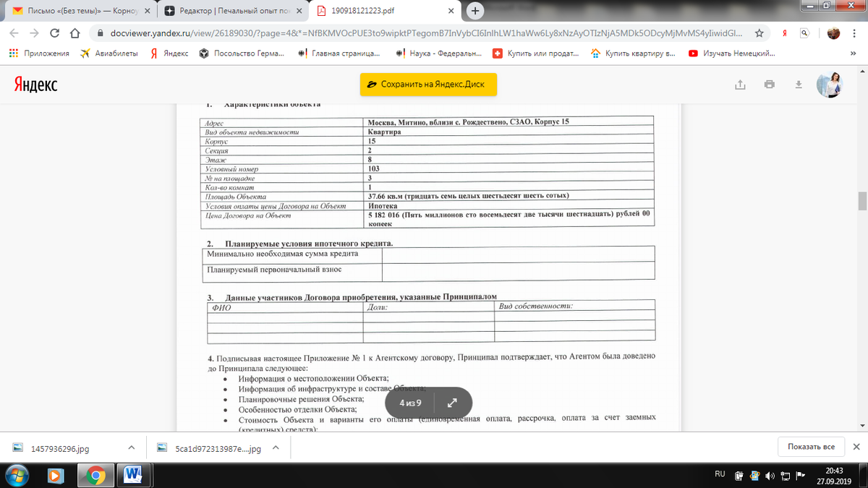868x488 pixels.
Task: Open Посольство Герма... bookmark
Action: coord(242,53)
